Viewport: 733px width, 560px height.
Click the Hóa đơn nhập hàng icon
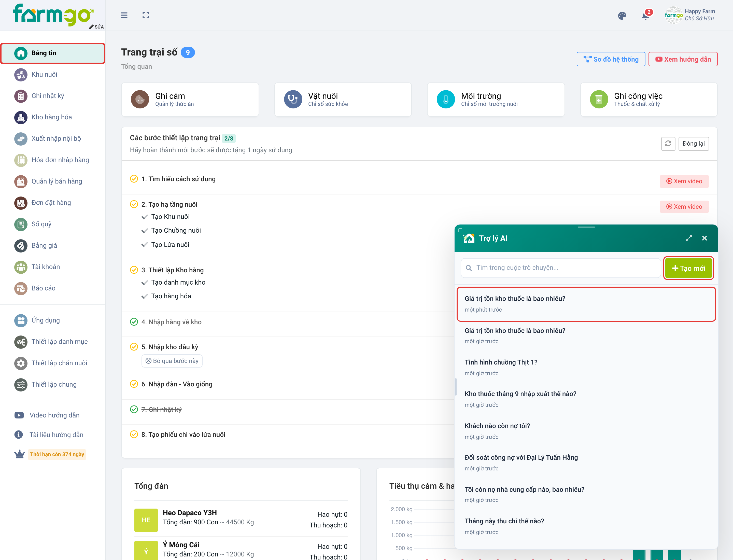[21, 160]
